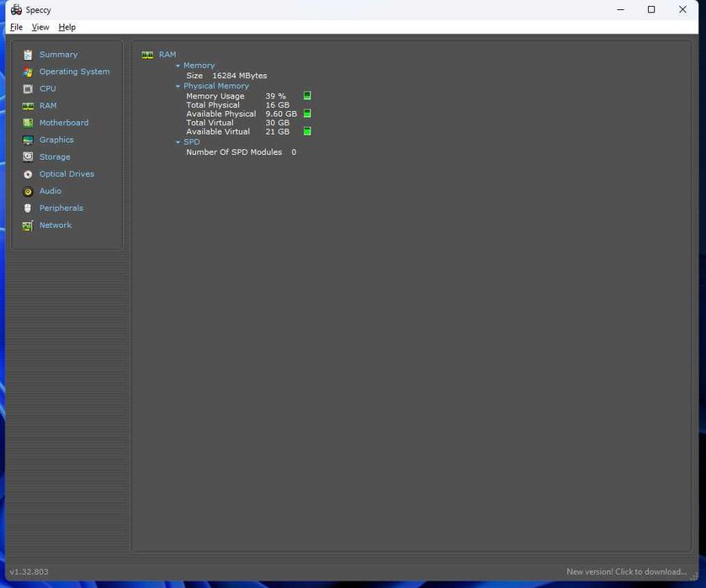
Task: Select the Total Virtual '30 GB' value
Action: tap(278, 123)
